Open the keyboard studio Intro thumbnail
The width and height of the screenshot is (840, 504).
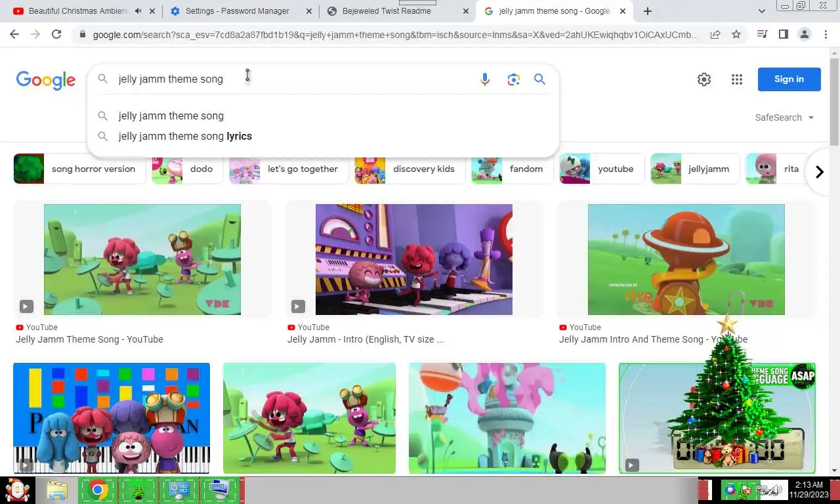point(414,259)
